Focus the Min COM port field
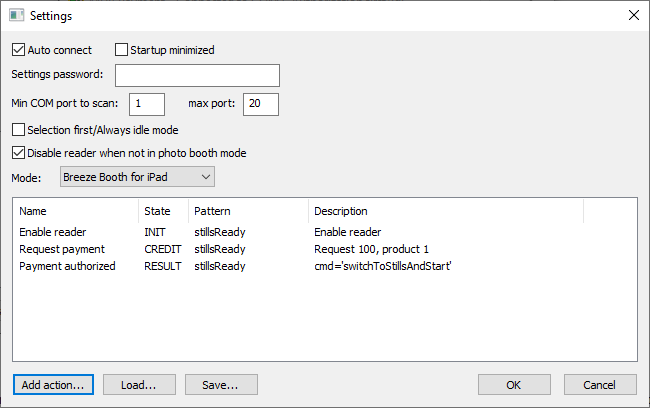650x408 pixels. (x=146, y=103)
